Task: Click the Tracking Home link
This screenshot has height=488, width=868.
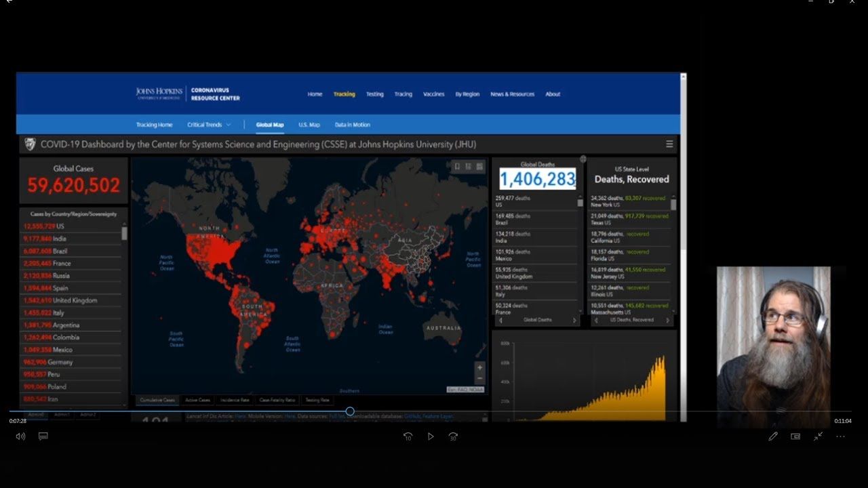Action: 154,125
